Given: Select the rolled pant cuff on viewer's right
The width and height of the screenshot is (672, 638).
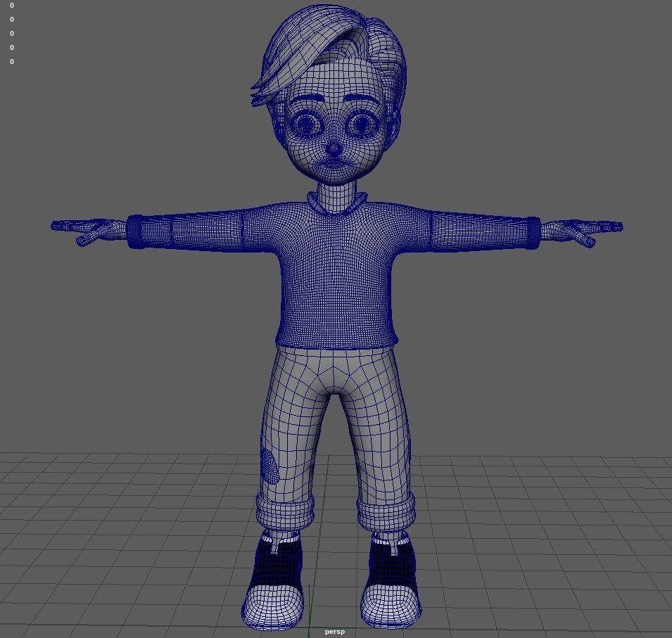Looking at the screenshot, I should click(x=386, y=511).
